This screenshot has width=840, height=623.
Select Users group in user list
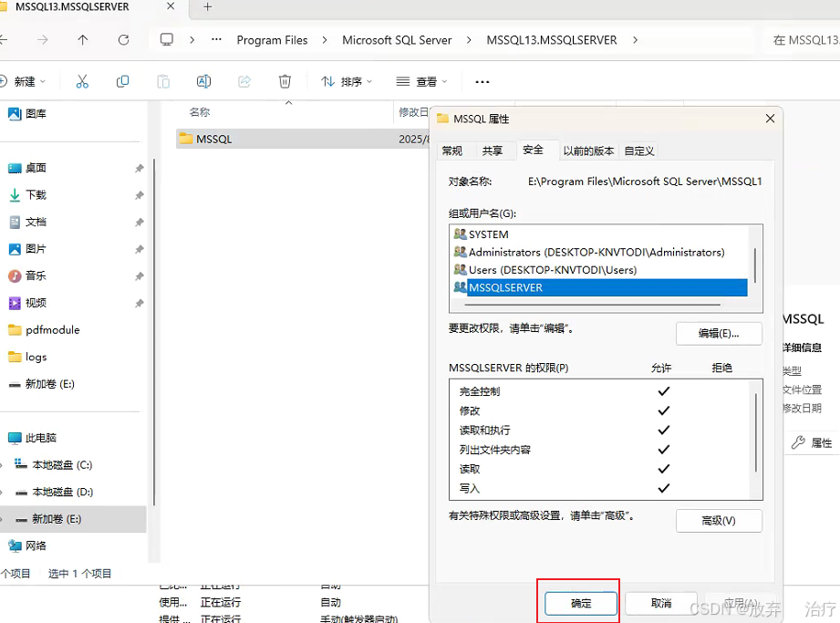pyautogui.click(x=599, y=270)
